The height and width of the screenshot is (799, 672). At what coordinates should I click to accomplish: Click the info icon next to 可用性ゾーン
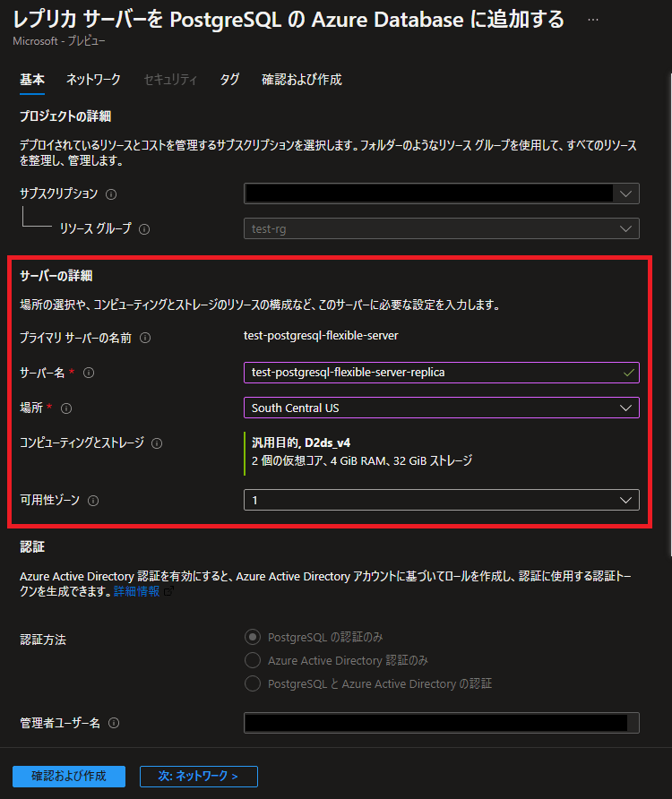pos(93,501)
